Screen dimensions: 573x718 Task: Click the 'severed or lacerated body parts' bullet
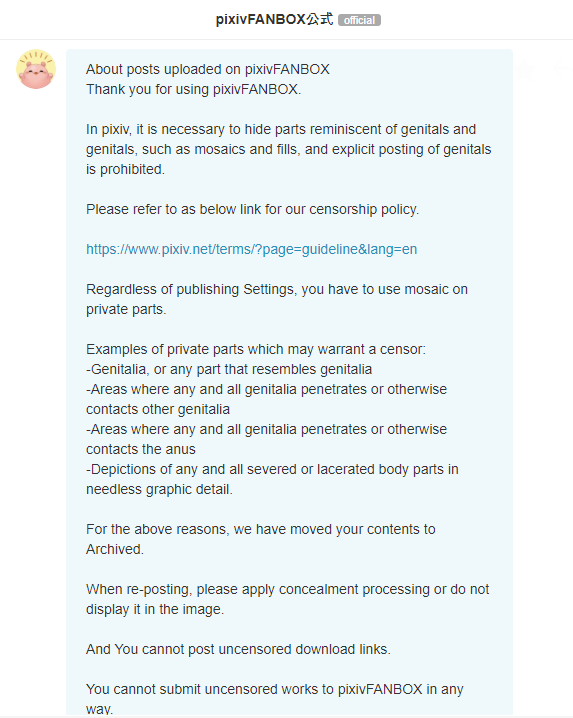click(x=272, y=479)
